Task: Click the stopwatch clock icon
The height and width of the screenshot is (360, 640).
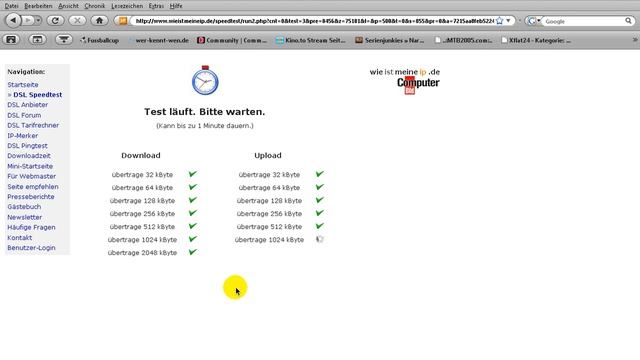Action: [x=205, y=80]
